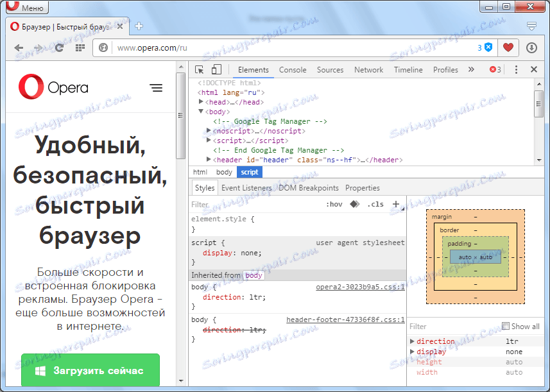The width and height of the screenshot is (550, 392).
Task: Activate the inspect element picker tool
Action: coord(199,70)
